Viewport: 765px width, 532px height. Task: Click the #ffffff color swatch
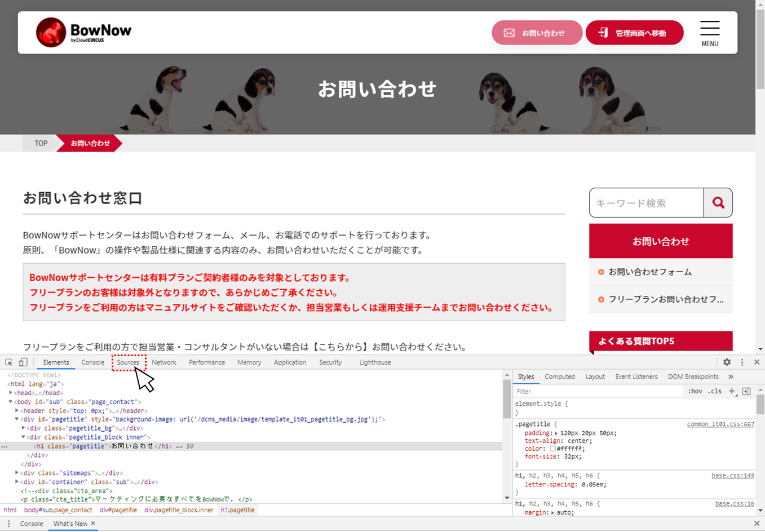tap(553, 449)
